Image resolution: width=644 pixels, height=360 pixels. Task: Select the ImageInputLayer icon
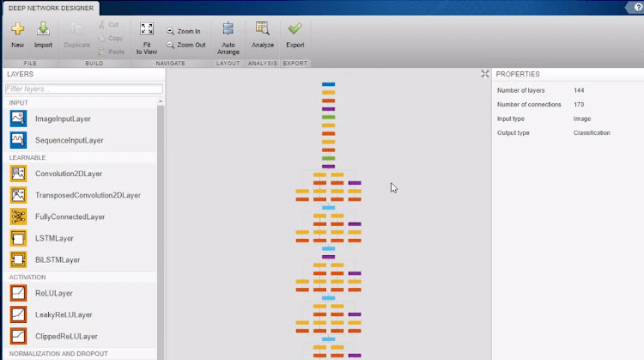tap(19, 119)
